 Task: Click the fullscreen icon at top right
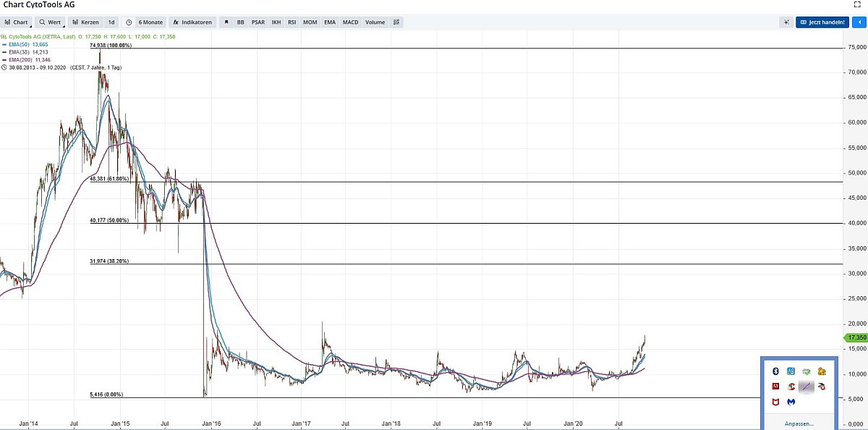[x=858, y=4]
